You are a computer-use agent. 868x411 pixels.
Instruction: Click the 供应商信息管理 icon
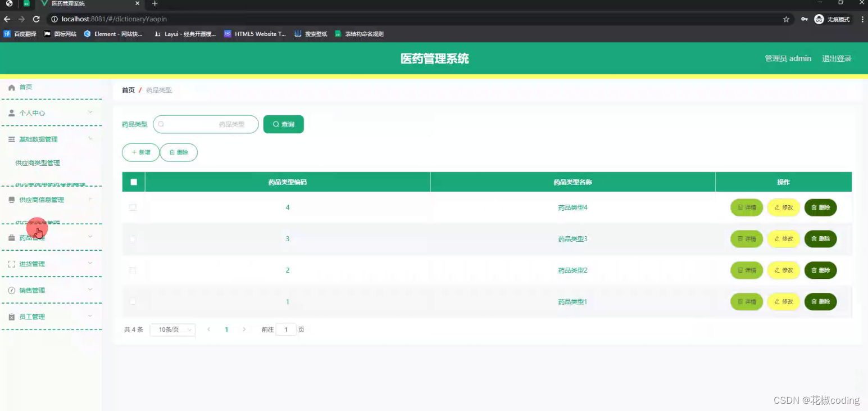coord(12,200)
